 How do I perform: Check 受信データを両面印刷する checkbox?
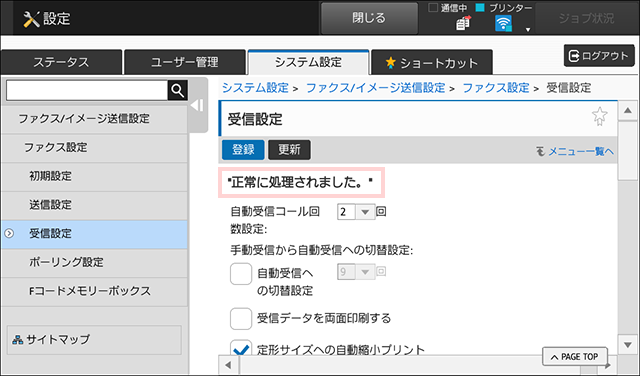point(241,318)
